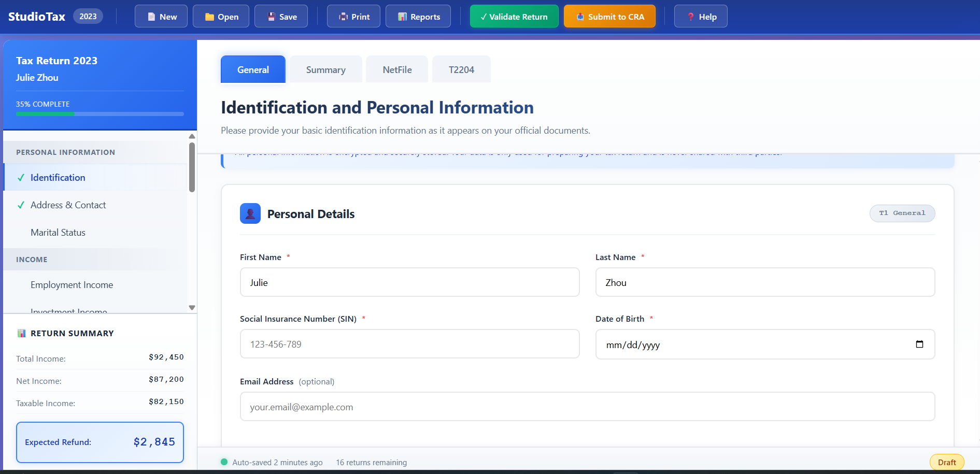This screenshot has height=474, width=980.
Task: Open the Date of Birth date picker
Action: pos(920,344)
